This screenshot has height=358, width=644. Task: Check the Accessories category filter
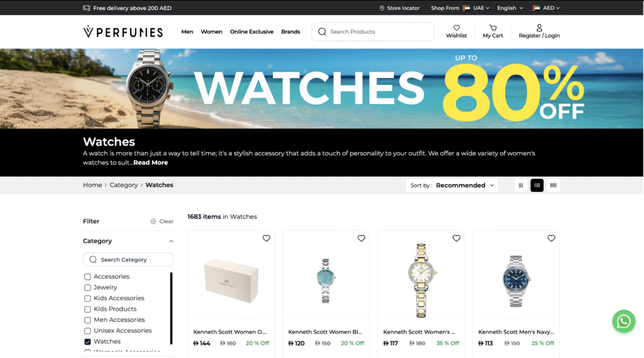pos(87,277)
